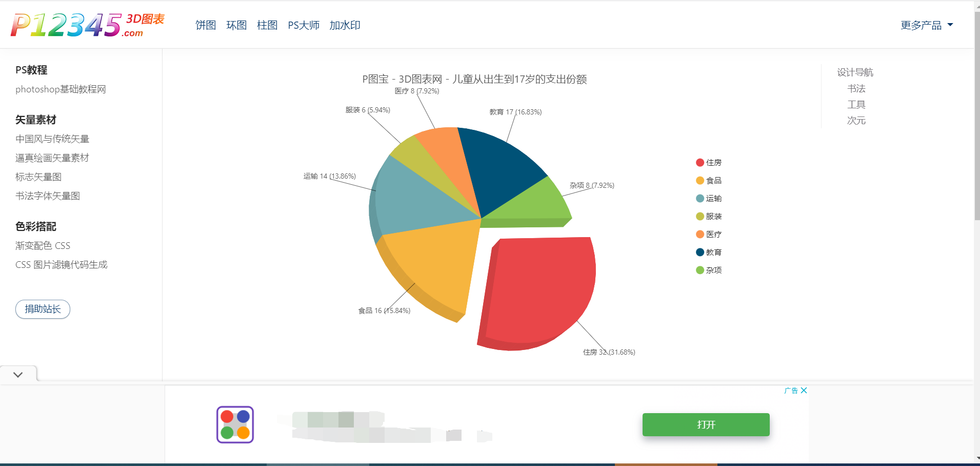Open the photoshop基础教程网 link

coord(61,89)
